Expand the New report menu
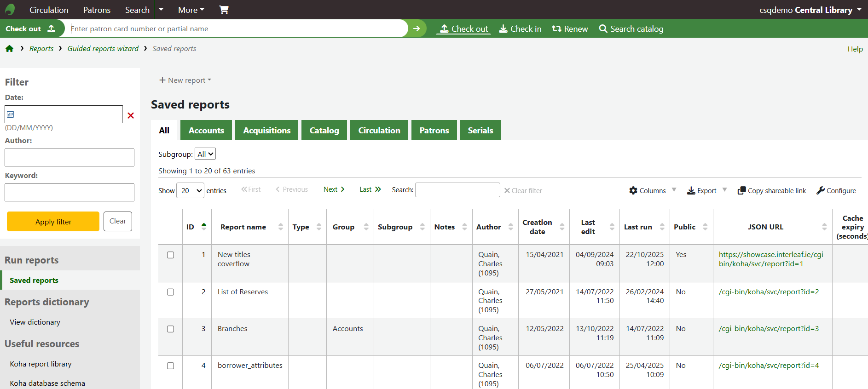868x389 pixels. click(x=185, y=80)
